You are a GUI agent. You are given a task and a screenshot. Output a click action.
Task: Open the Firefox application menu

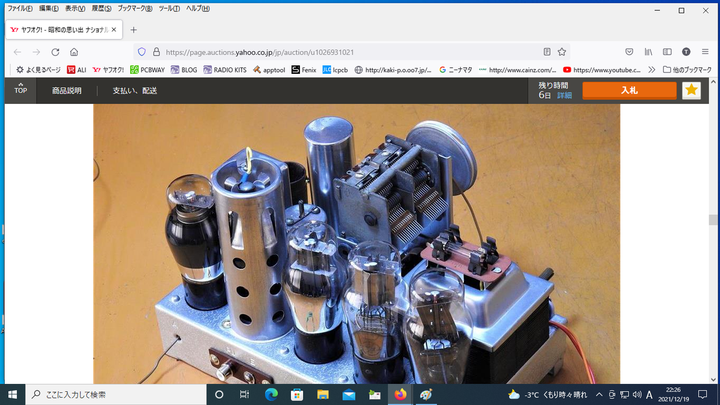click(x=706, y=51)
